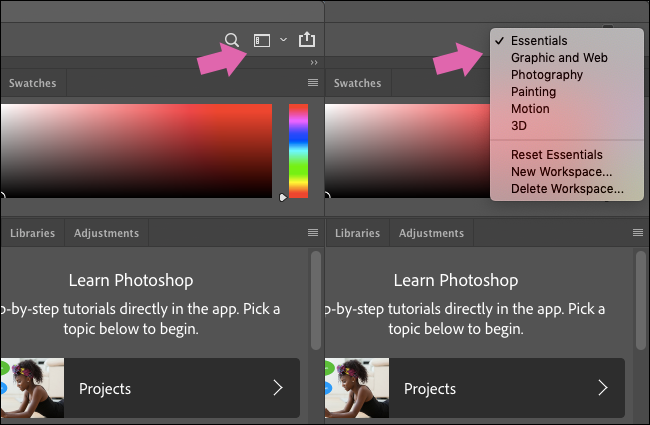Open the Swatches panel hamburger menu
The width and height of the screenshot is (650, 425).
click(x=313, y=83)
